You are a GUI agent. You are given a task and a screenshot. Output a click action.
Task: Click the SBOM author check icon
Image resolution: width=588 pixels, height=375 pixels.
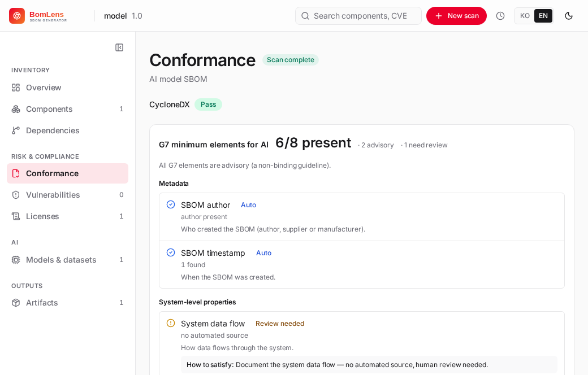pos(171,204)
